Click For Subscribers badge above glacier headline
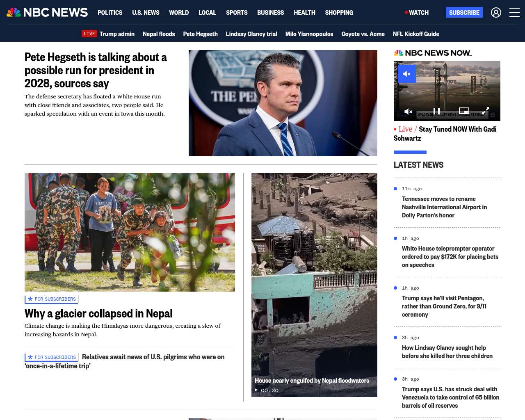 click(x=52, y=299)
